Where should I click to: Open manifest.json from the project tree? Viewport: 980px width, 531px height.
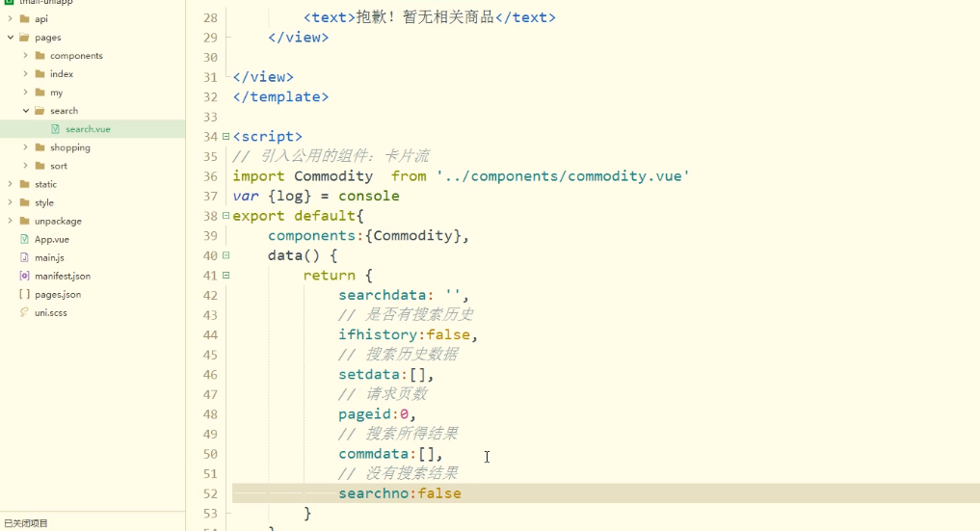63,277
